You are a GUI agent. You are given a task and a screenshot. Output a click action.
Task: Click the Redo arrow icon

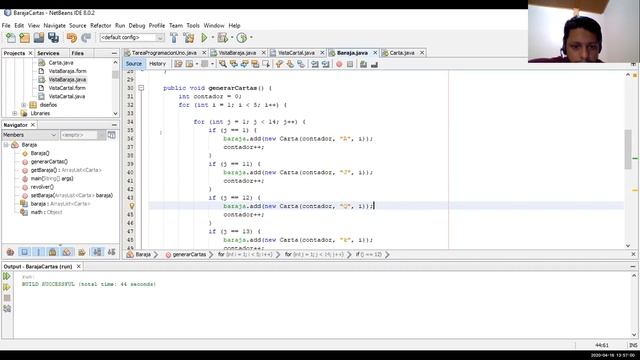coord(86,38)
